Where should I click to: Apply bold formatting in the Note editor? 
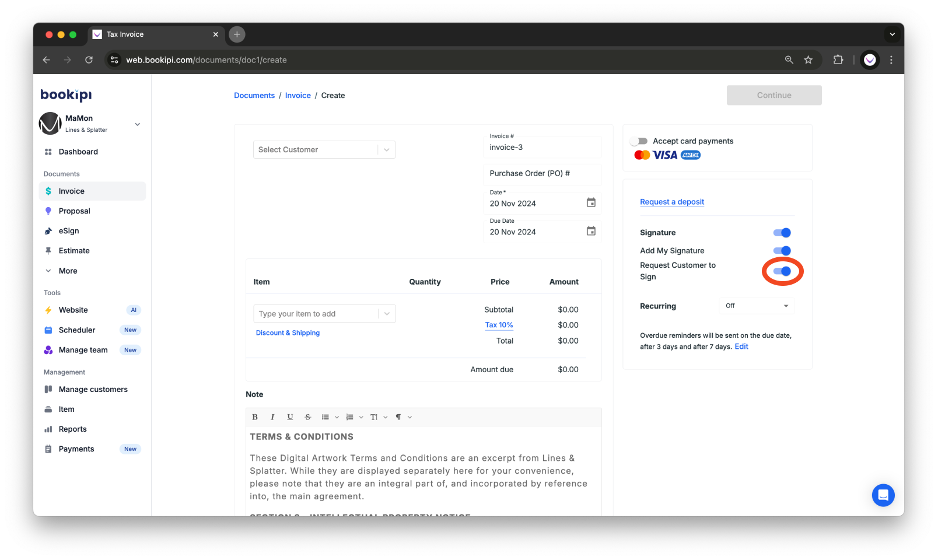coord(255,416)
